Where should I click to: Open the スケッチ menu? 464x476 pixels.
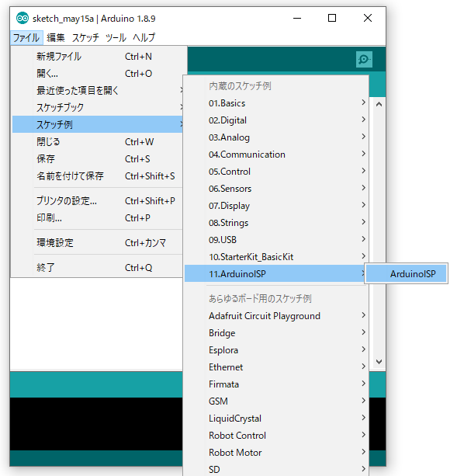(85, 37)
